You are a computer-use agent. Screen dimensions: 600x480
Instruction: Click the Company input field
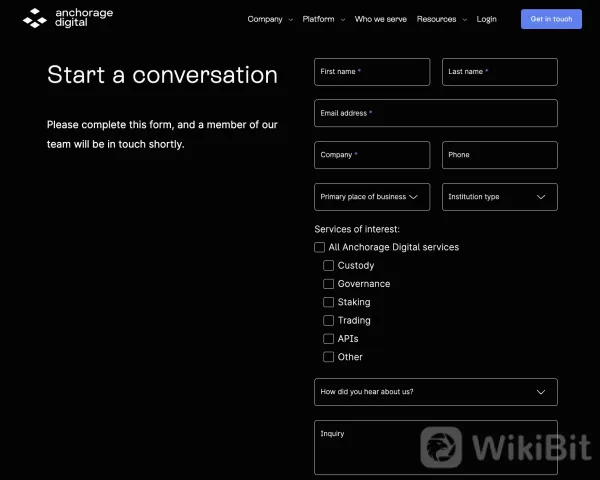pos(372,155)
